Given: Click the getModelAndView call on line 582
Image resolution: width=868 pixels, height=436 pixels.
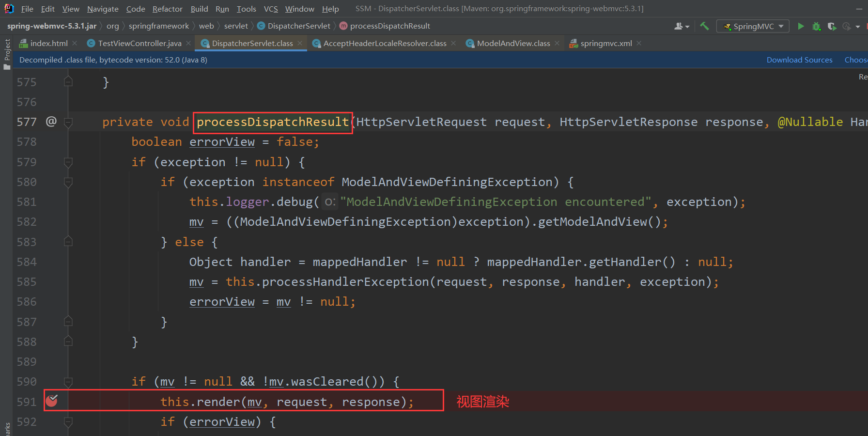Looking at the screenshot, I should (x=592, y=222).
